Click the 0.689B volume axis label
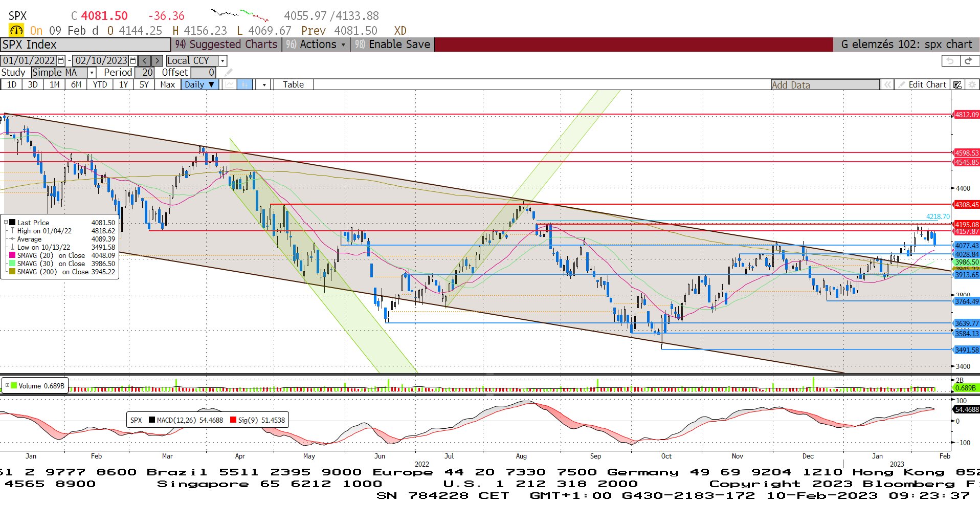Image resolution: width=980 pixels, height=524 pixels. (x=966, y=388)
